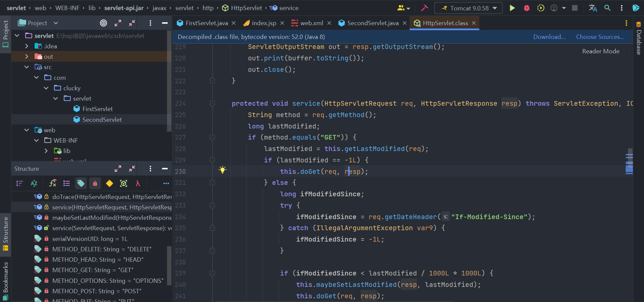This screenshot has height=302, width=644.
Task: Run with coverage icon
Action: 541,8
